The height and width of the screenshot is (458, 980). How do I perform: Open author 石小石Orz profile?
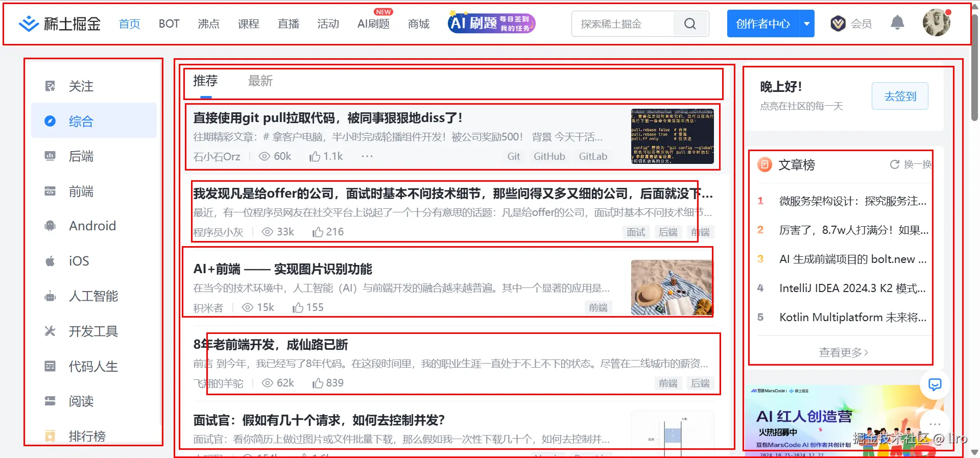[217, 157]
